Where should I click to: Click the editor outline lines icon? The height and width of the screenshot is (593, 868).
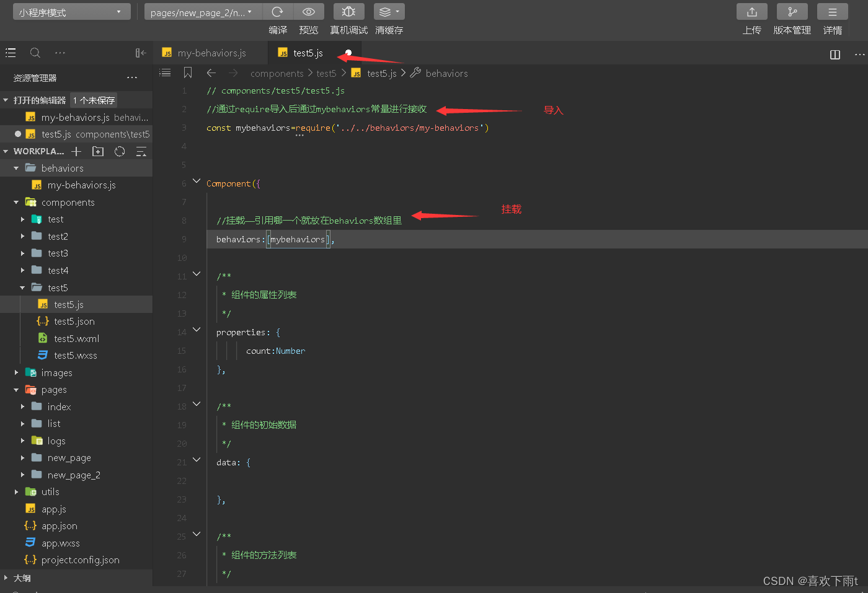coord(165,73)
